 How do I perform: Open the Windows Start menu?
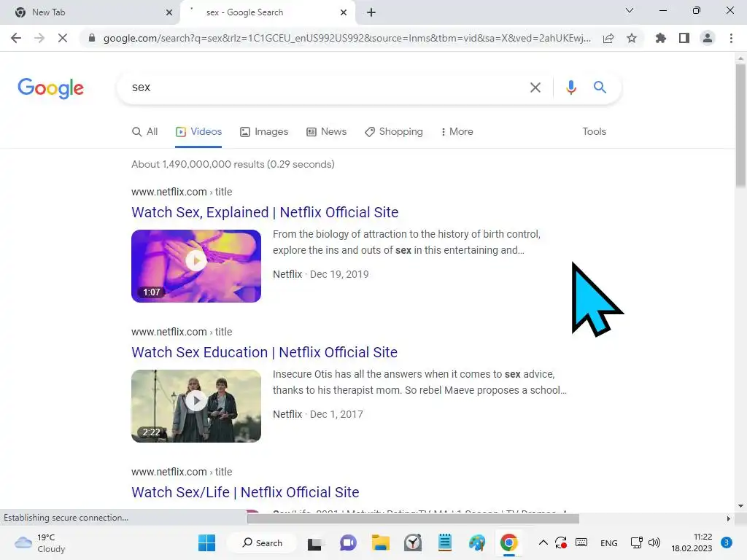[x=206, y=542]
